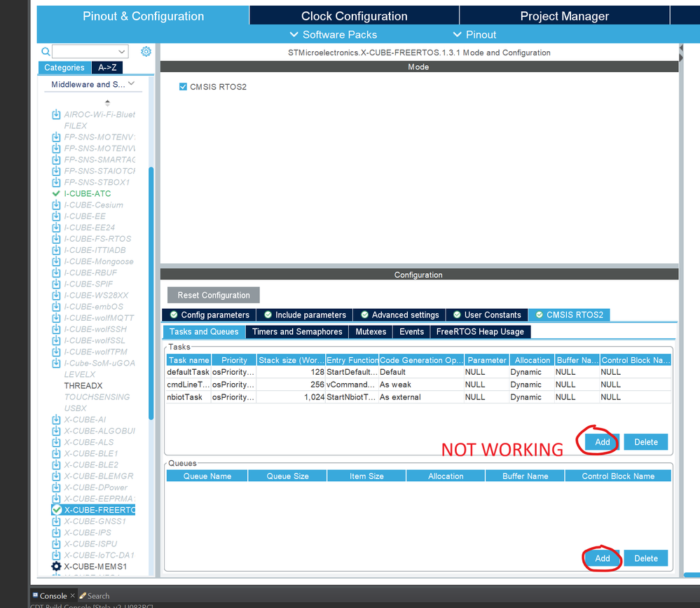The image size is (700, 608).
Task: Select the cmdLineT... task row
Action: point(418,385)
